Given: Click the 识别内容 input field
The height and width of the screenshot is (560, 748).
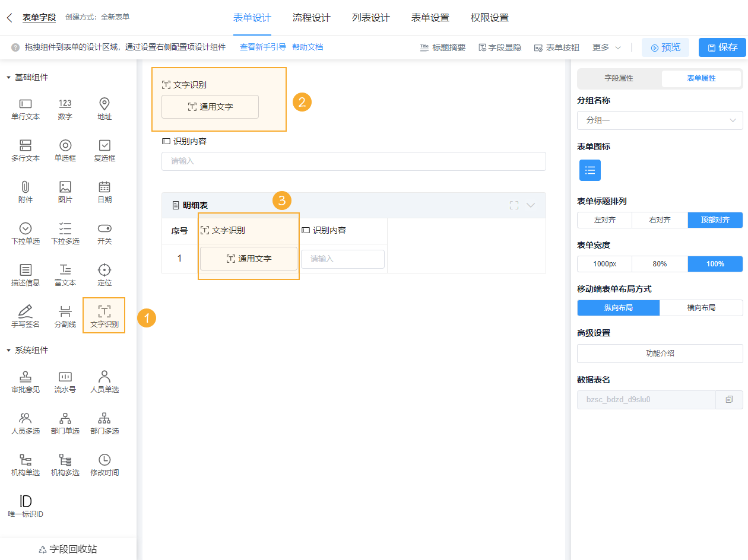Looking at the screenshot, I should pyautogui.click(x=353, y=161).
